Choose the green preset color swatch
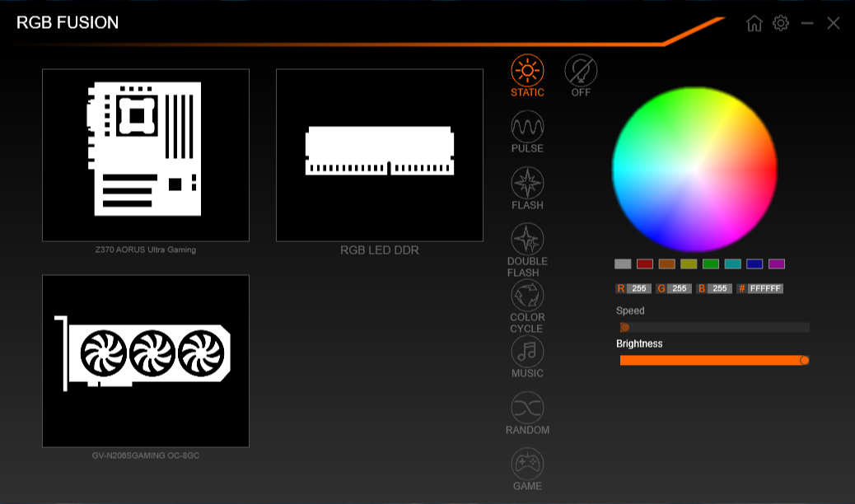 tap(711, 264)
